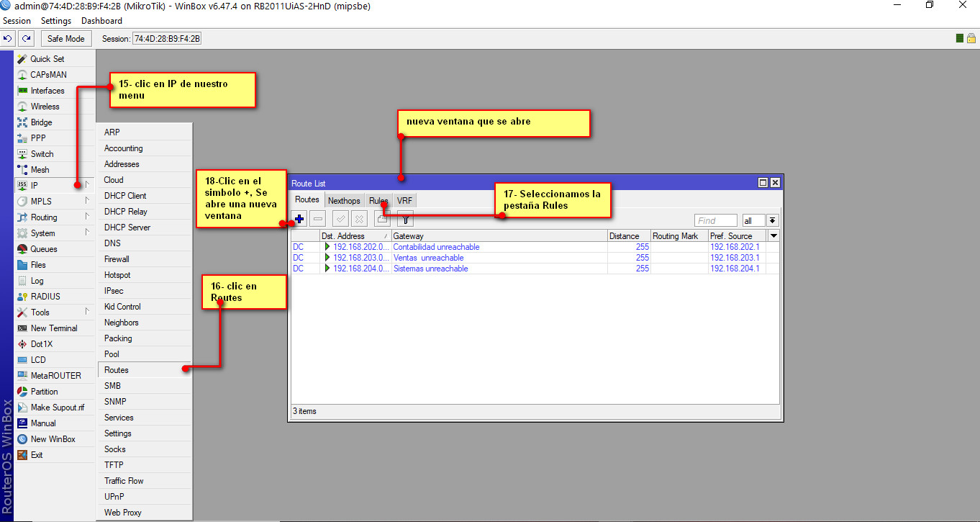Click the Redo arrow in the toolbar
980x522 pixels.
(27, 39)
